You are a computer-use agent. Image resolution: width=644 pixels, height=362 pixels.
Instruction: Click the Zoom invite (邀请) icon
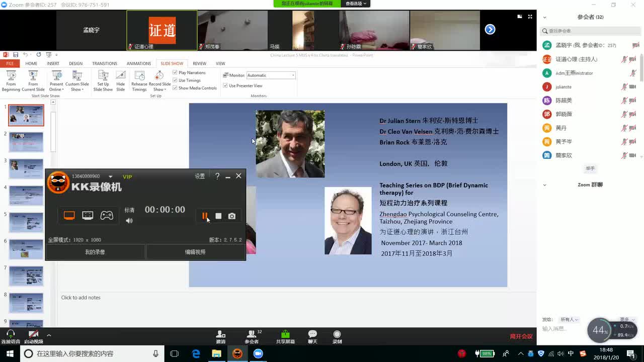pos(220,337)
